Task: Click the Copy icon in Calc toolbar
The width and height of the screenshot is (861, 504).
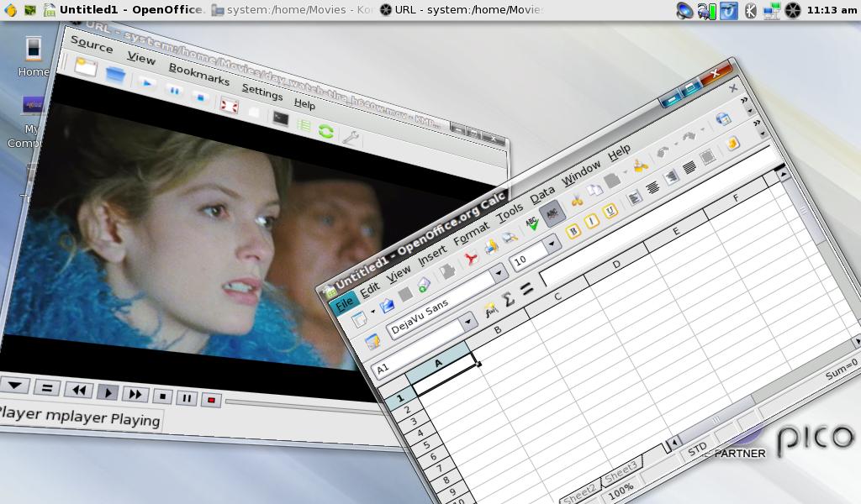Action: pos(594,191)
